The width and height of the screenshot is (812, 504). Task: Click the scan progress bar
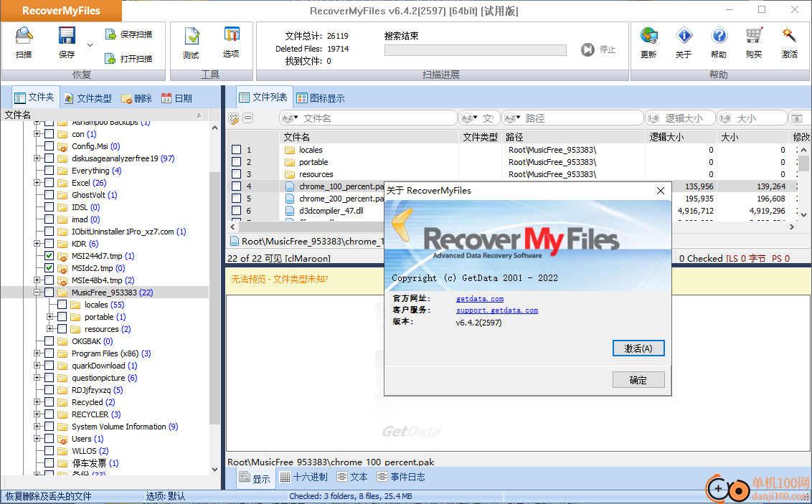pyautogui.click(x=476, y=50)
